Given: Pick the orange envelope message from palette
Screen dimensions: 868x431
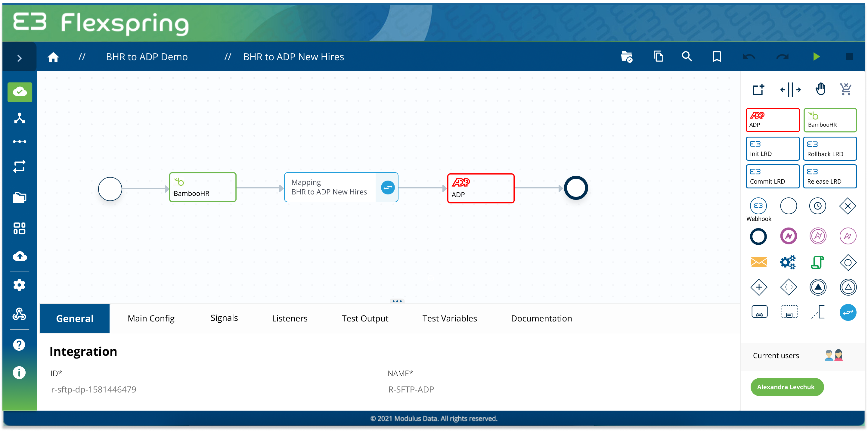Looking at the screenshot, I should coord(759,262).
